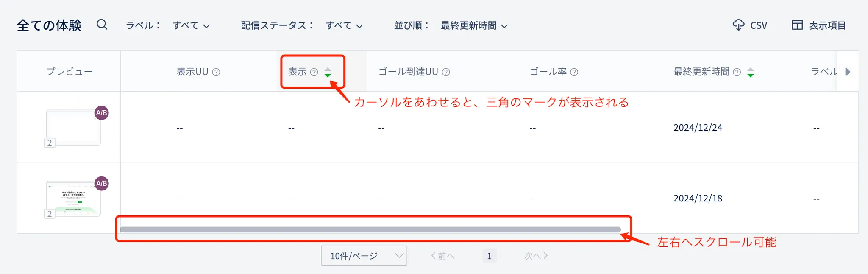Click the horizontal table scrollbar

370,229
